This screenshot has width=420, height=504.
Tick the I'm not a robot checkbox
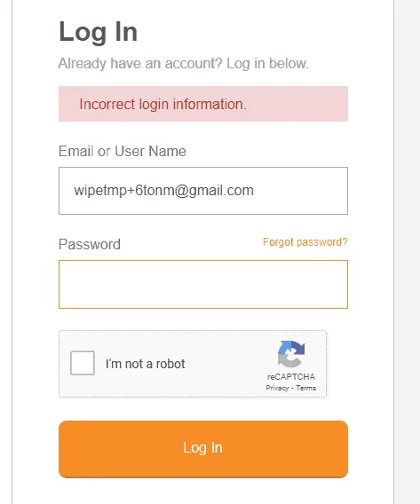pyautogui.click(x=83, y=363)
